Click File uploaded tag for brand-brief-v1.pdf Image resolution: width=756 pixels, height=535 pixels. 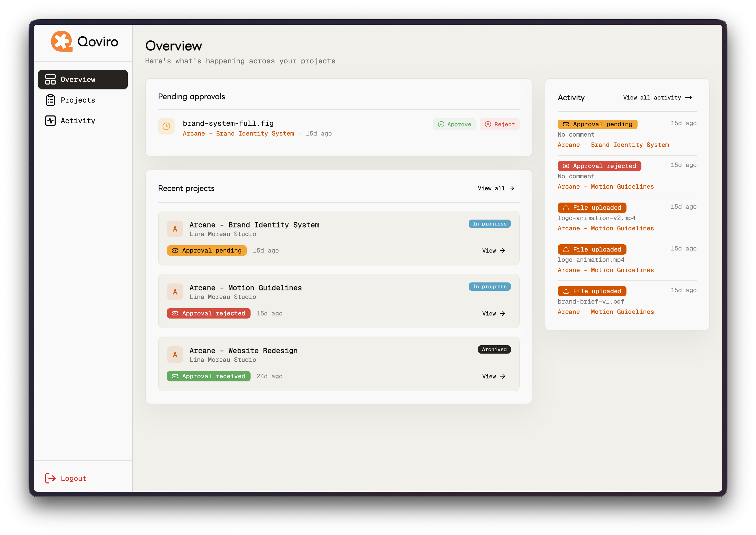tap(592, 291)
